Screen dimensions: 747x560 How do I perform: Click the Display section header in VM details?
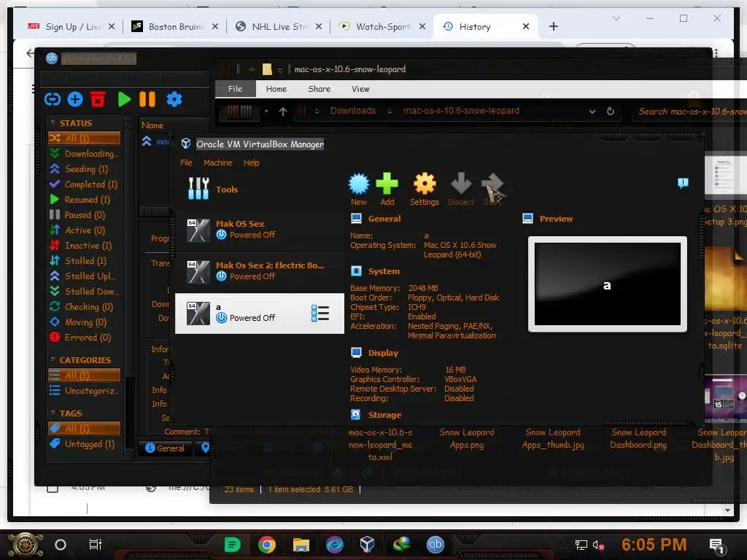pyautogui.click(x=383, y=353)
